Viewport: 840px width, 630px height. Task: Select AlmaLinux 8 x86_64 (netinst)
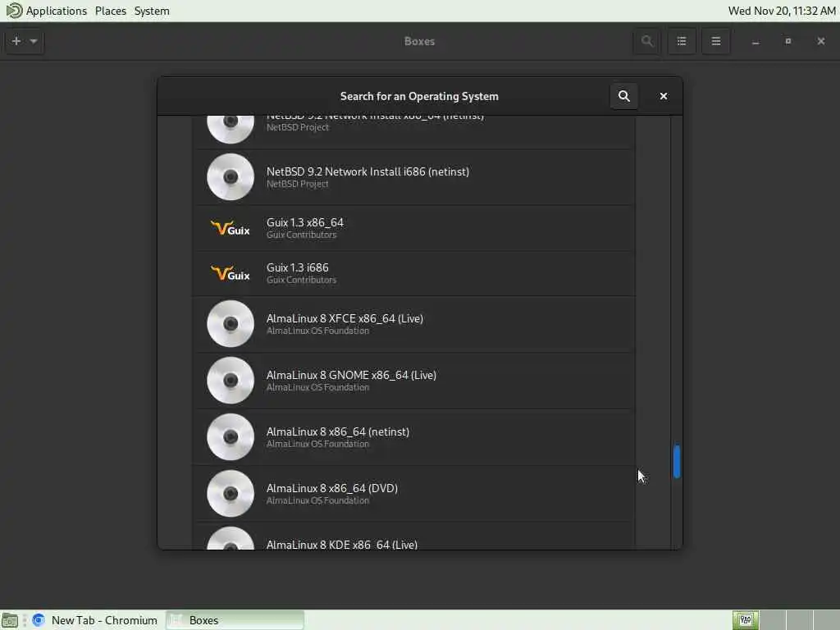[x=413, y=437]
